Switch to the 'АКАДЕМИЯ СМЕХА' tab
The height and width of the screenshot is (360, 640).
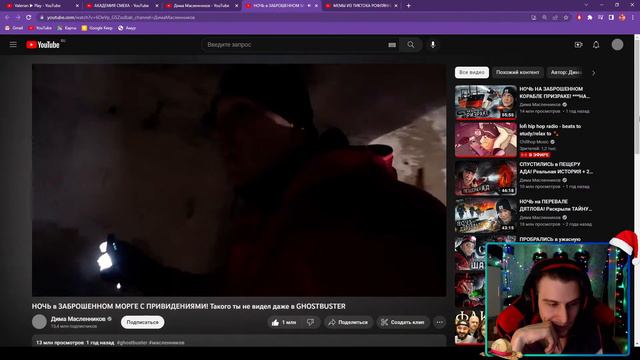tap(122, 6)
